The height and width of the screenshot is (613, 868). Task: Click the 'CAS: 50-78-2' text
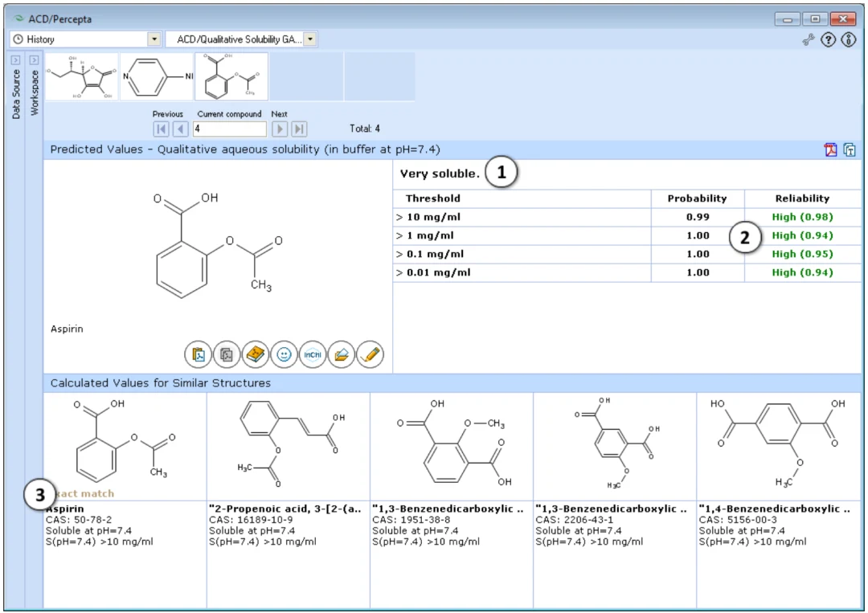79,520
